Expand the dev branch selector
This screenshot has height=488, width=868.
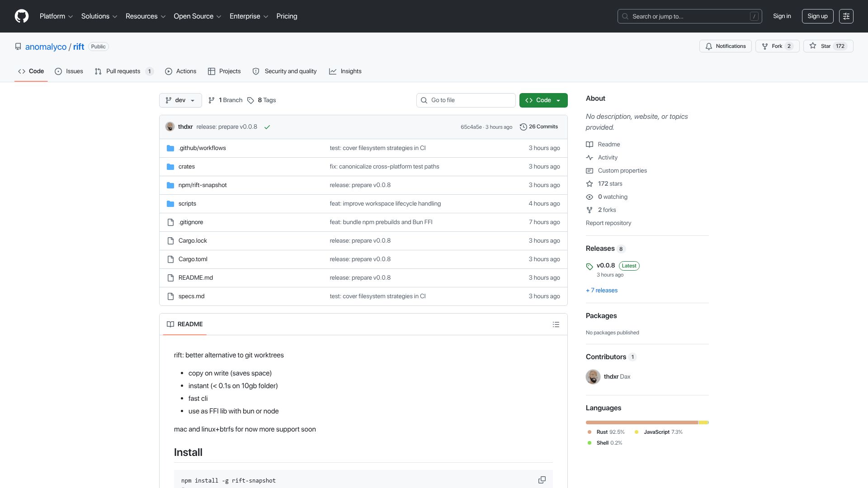180,100
